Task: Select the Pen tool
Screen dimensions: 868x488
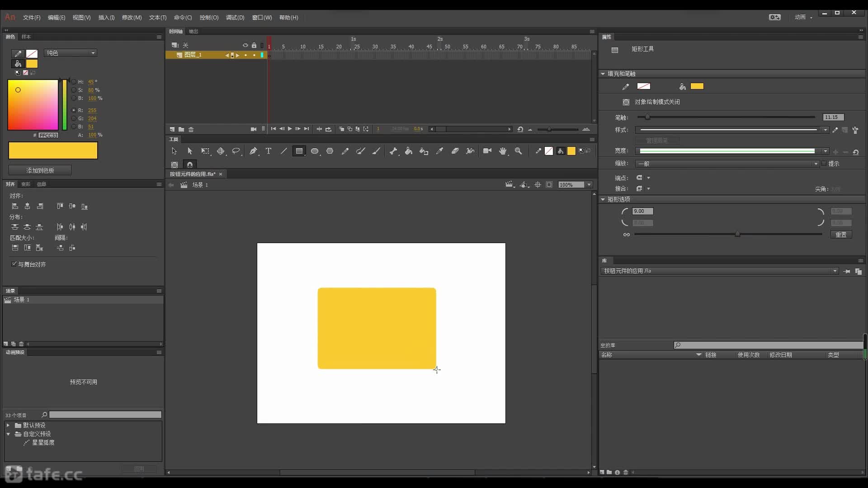Action: point(253,151)
